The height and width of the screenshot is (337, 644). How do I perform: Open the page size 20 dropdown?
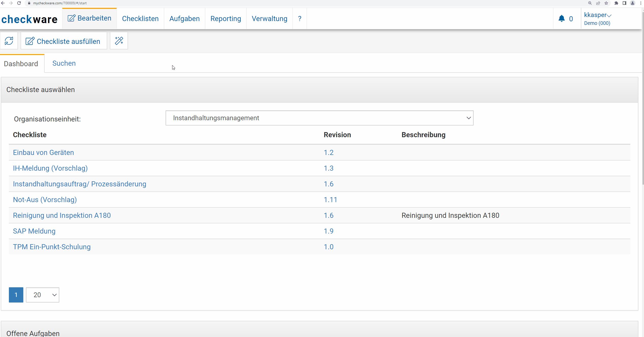(x=43, y=295)
